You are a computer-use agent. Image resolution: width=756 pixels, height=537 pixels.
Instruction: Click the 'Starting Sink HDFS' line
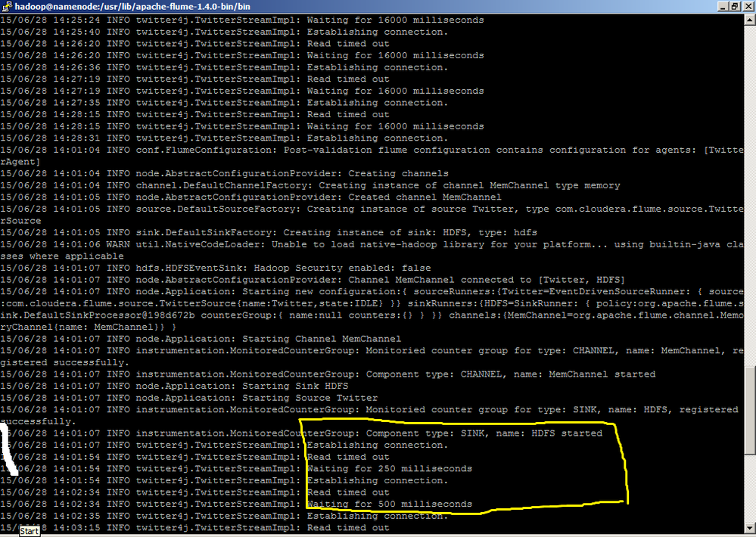coord(174,386)
